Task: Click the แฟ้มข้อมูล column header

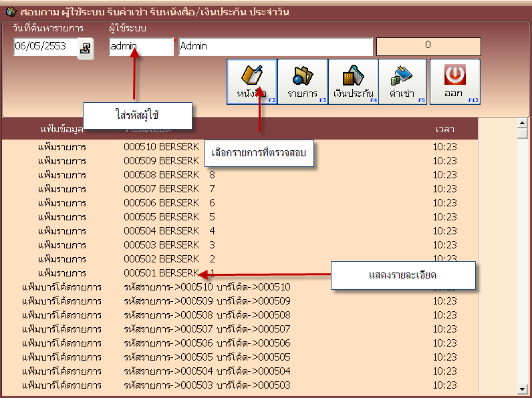Action: coord(61,129)
